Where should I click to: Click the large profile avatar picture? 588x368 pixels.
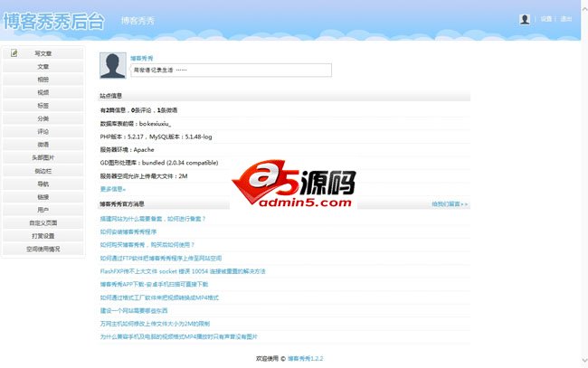[113, 66]
